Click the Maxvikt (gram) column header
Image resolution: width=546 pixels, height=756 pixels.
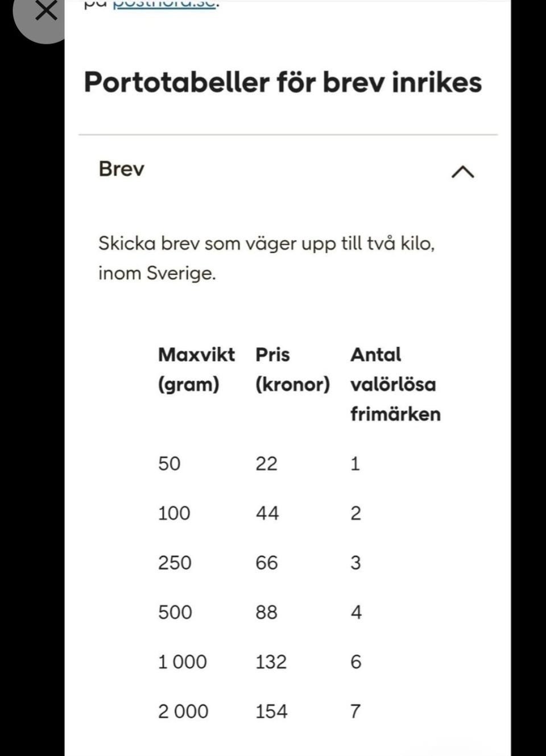196,369
